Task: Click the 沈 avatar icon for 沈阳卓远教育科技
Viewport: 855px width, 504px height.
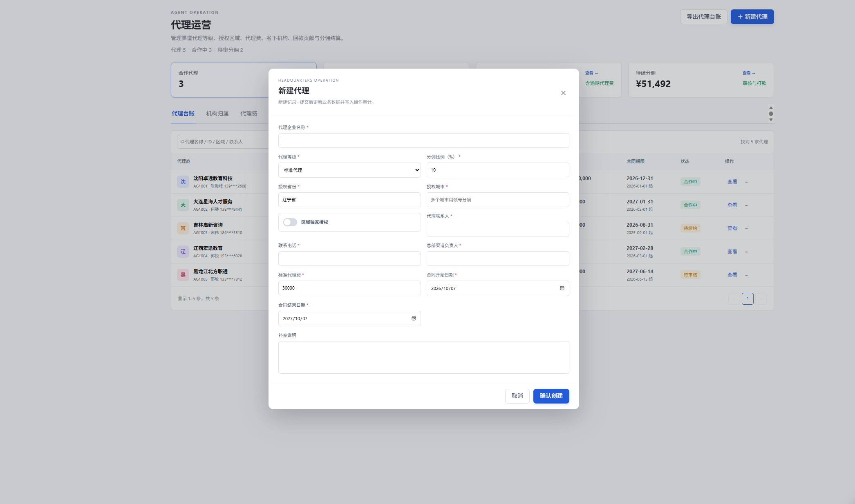Action: click(x=183, y=182)
